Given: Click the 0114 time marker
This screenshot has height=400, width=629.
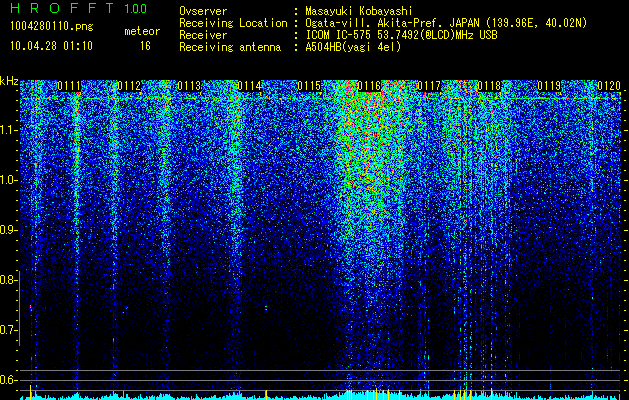Looking at the screenshot, I should point(249,86).
